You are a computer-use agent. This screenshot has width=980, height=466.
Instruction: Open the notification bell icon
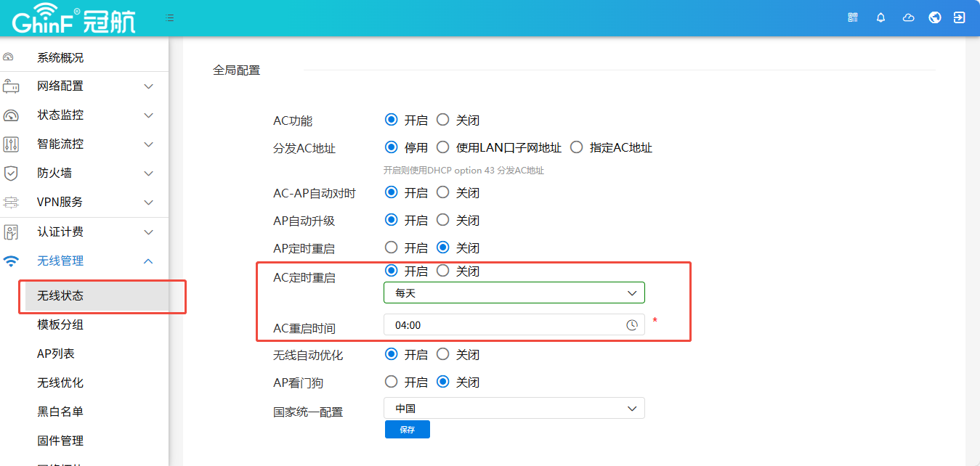880,17
